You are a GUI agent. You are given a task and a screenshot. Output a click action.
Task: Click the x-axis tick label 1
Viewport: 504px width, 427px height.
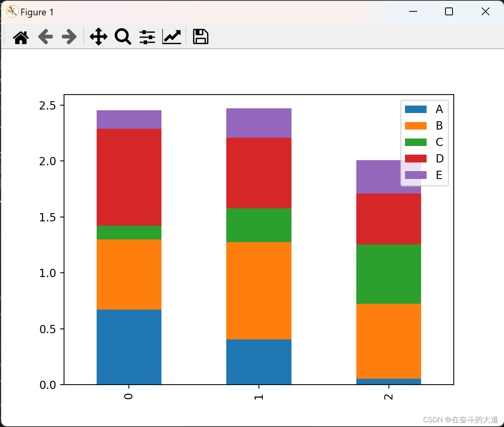258,397
